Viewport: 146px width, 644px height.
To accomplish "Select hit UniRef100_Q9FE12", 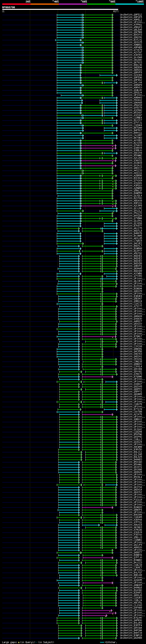I will coord(131,15).
